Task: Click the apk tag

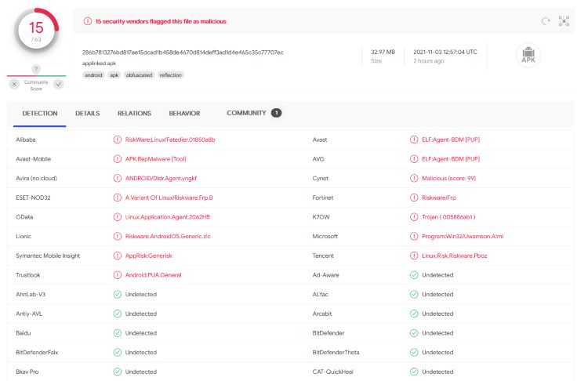Action: pos(114,75)
